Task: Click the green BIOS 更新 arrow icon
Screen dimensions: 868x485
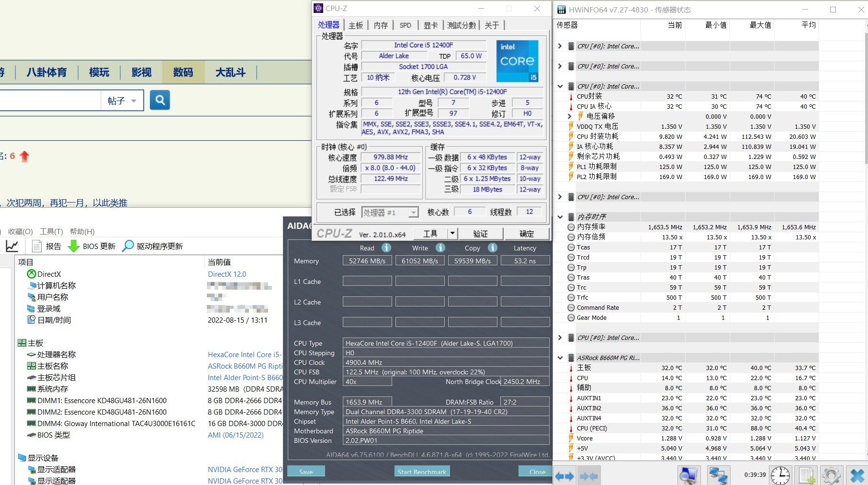Action: [74, 246]
